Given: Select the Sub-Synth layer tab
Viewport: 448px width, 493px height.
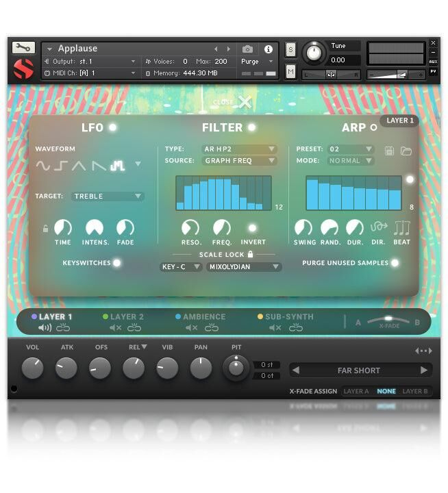Looking at the screenshot, I should click(286, 316).
